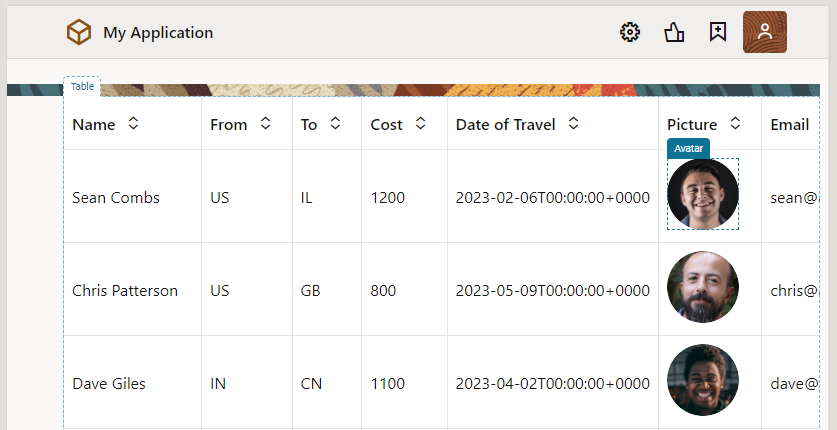Click the My Application title
The height and width of the screenshot is (430, 837).
158,33
